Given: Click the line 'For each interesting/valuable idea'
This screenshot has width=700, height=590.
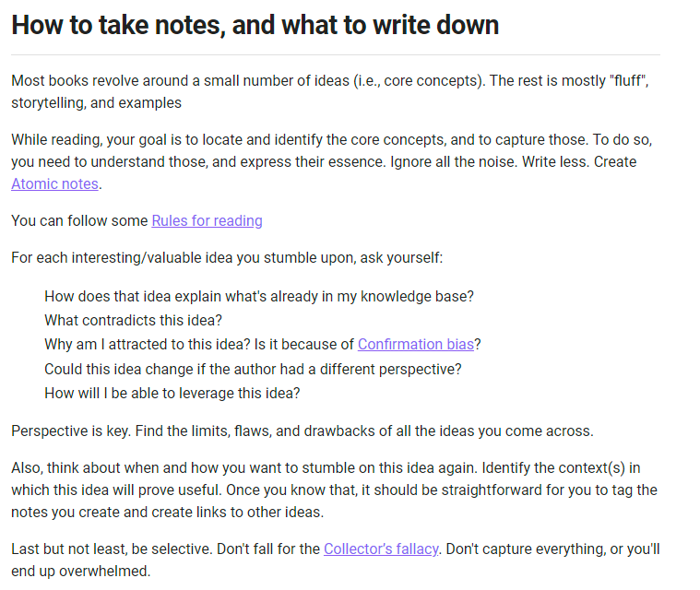Looking at the screenshot, I should 227,257.
